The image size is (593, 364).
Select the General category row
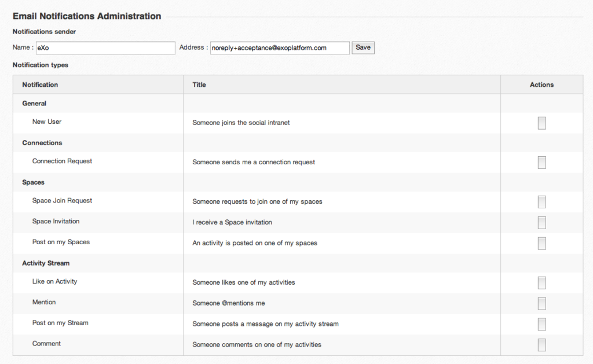coord(34,104)
